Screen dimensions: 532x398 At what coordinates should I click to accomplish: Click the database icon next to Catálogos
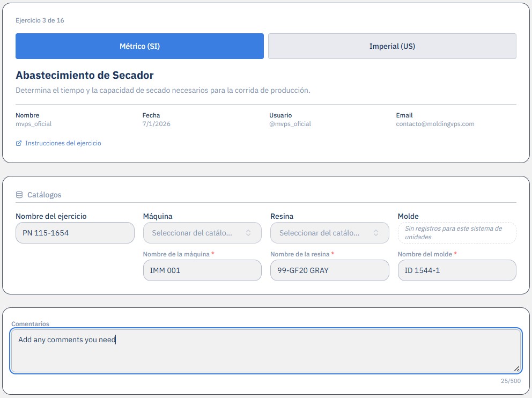(19, 195)
